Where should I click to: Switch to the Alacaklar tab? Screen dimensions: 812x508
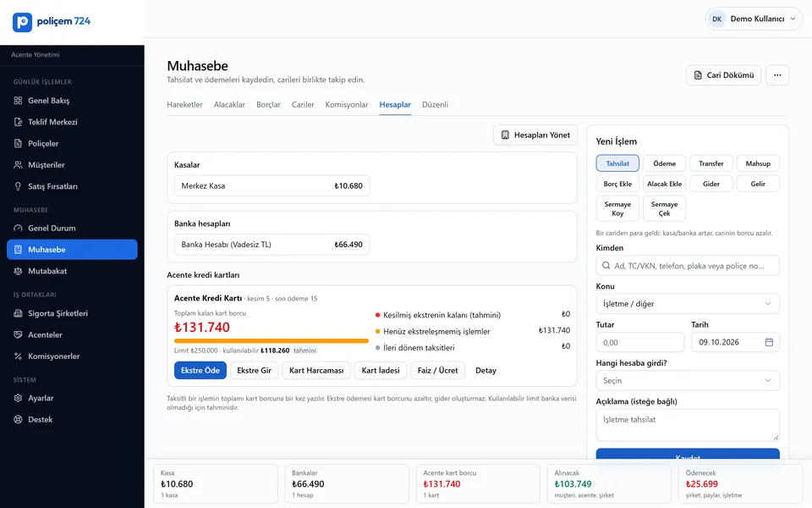coord(229,105)
